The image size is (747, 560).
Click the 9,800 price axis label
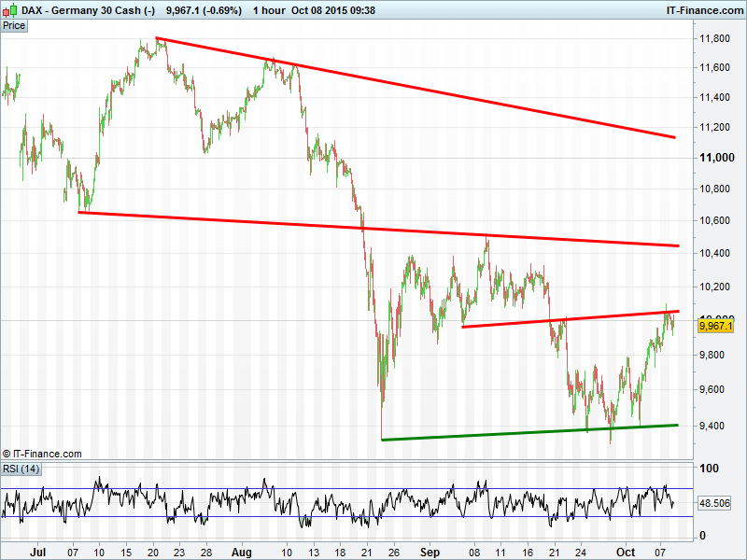pos(712,355)
